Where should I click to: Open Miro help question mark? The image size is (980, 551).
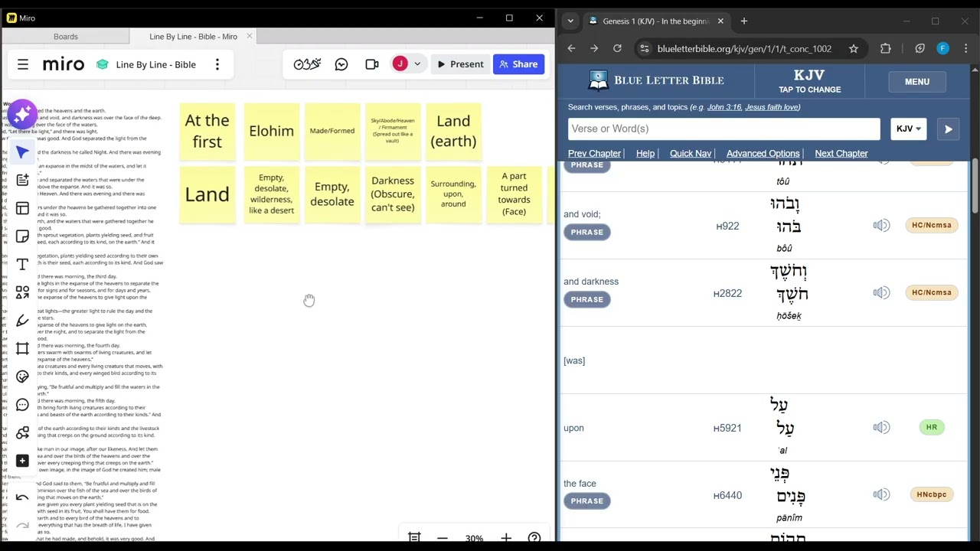[534, 538]
